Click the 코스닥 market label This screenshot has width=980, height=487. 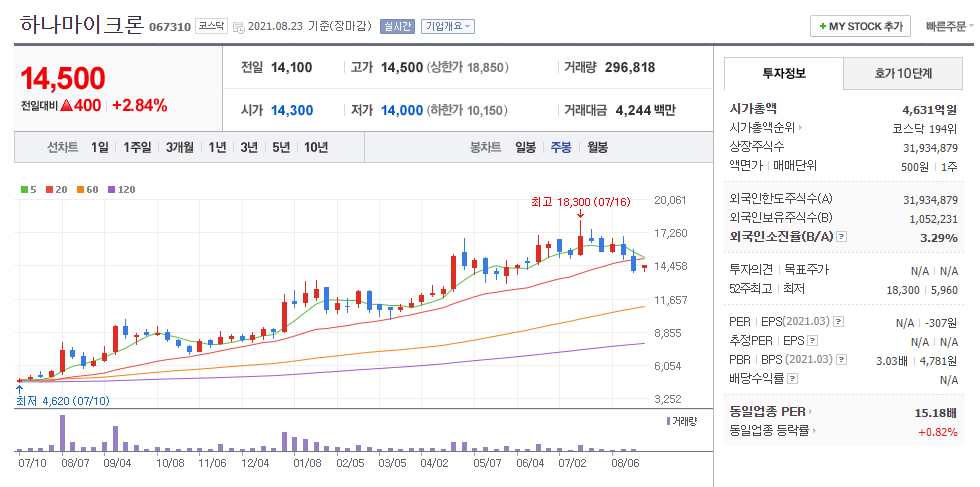click(211, 26)
